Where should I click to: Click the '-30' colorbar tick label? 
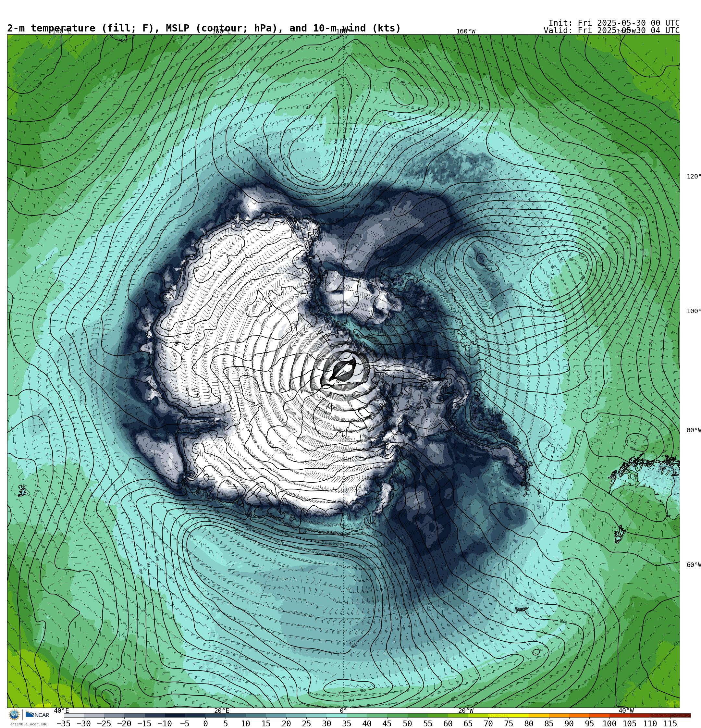click(x=84, y=723)
